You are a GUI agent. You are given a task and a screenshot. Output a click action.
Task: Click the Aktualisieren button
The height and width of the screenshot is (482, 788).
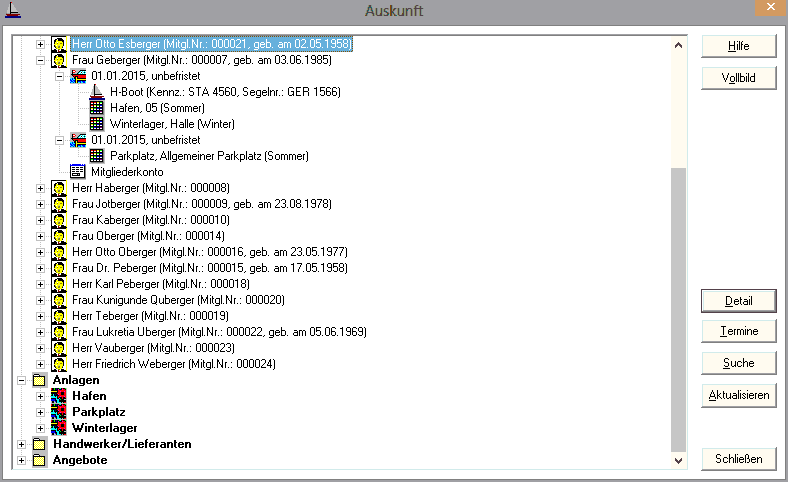tap(738, 395)
